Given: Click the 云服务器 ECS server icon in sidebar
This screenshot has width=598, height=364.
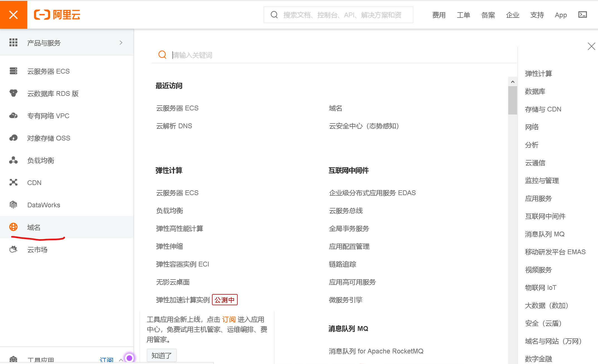Looking at the screenshot, I should [x=13, y=71].
